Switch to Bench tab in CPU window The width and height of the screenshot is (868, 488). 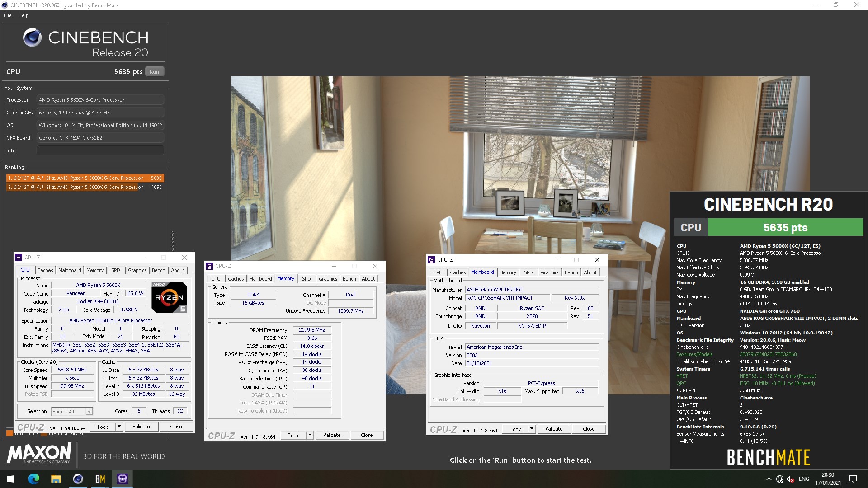pos(159,270)
